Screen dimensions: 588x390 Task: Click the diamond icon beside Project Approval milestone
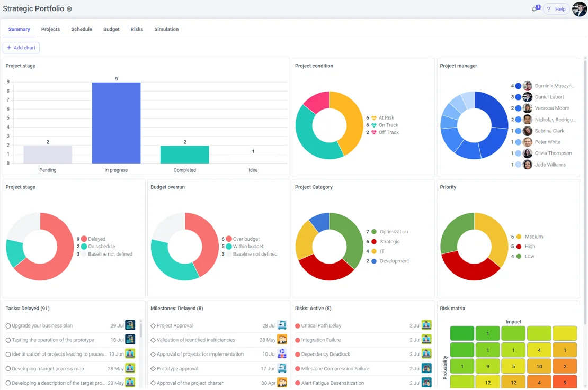tap(153, 326)
